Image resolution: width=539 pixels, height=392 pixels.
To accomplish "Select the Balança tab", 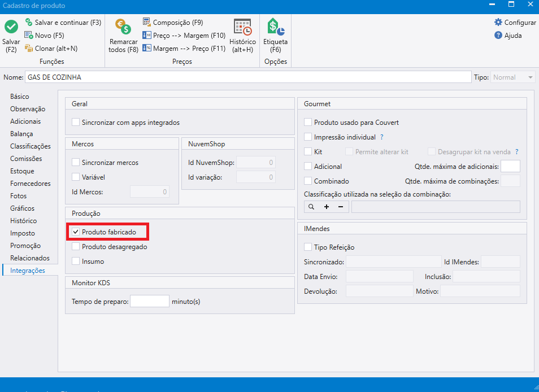I will (21, 134).
